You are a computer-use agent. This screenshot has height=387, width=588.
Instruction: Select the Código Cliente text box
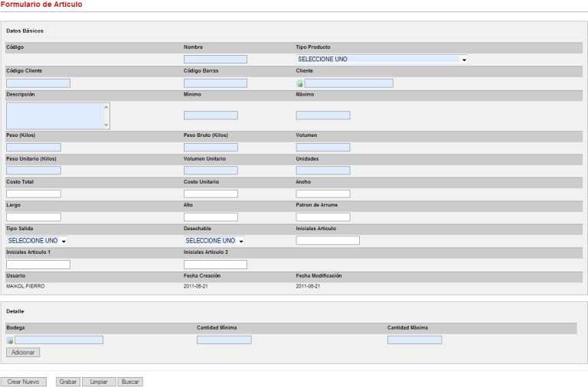(x=38, y=83)
